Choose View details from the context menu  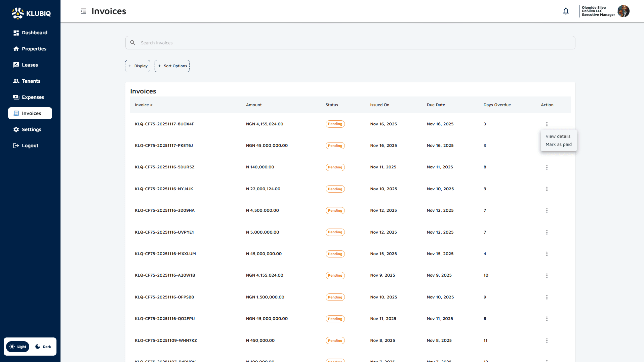click(x=558, y=136)
